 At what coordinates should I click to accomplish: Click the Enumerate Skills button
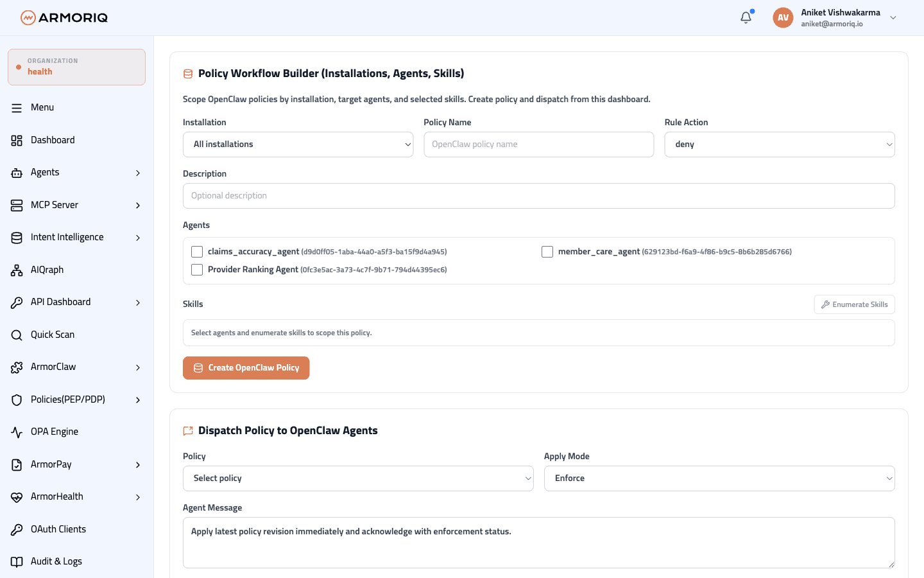(854, 304)
